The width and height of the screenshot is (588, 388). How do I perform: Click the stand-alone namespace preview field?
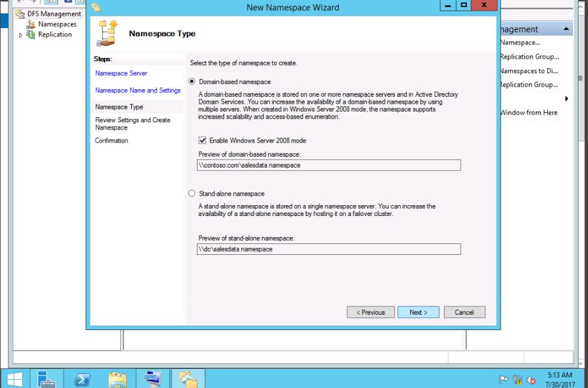click(x=329, y=249)
